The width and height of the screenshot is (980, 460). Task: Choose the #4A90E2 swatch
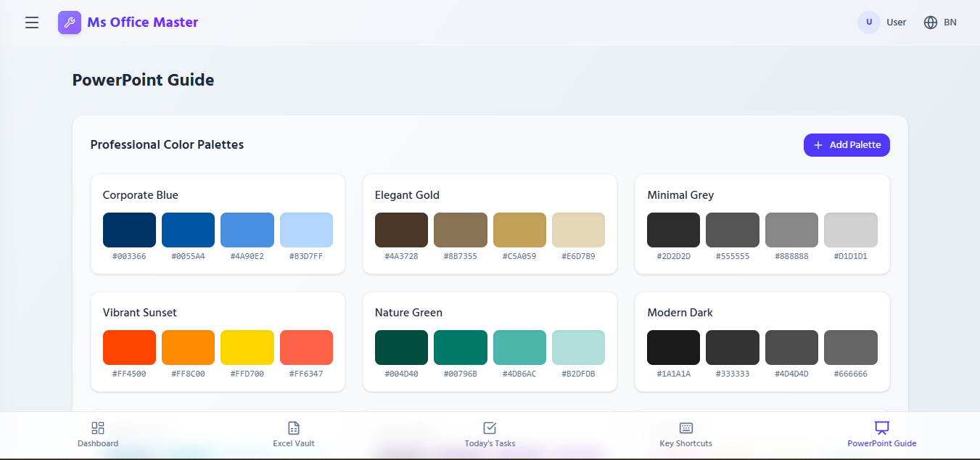(x=247, y=230)
